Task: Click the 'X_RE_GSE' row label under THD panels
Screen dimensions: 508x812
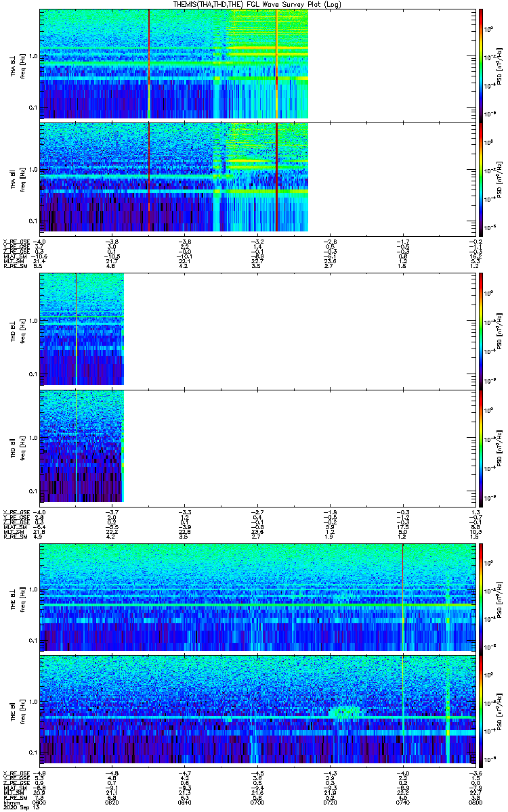Action: point(16,511)
